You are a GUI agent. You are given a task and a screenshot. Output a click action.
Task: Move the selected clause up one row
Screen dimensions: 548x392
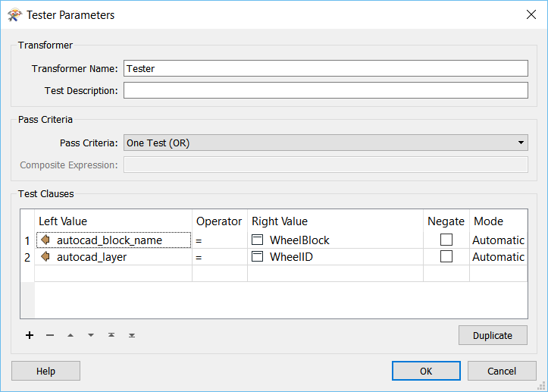tap(70, 335)
